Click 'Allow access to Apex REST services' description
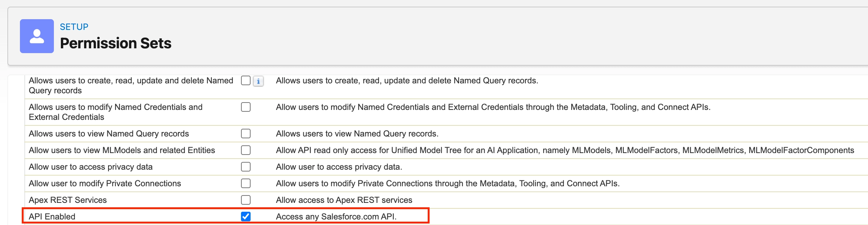868x225 pixels. click(344, 200)
